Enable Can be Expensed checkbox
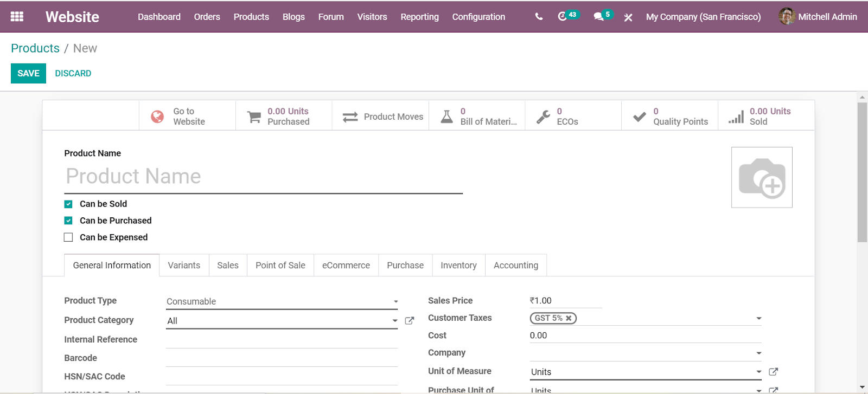Viewport: 868px width, 394px height. click(x=68, y=237)
